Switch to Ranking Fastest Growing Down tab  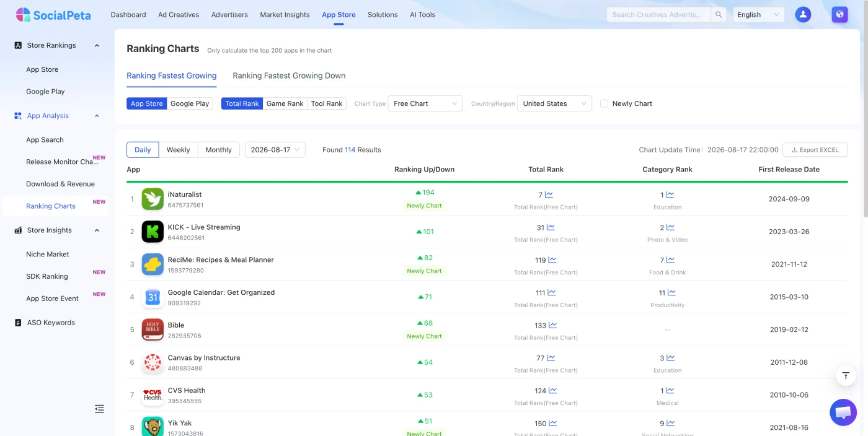[x=289, y=76]
